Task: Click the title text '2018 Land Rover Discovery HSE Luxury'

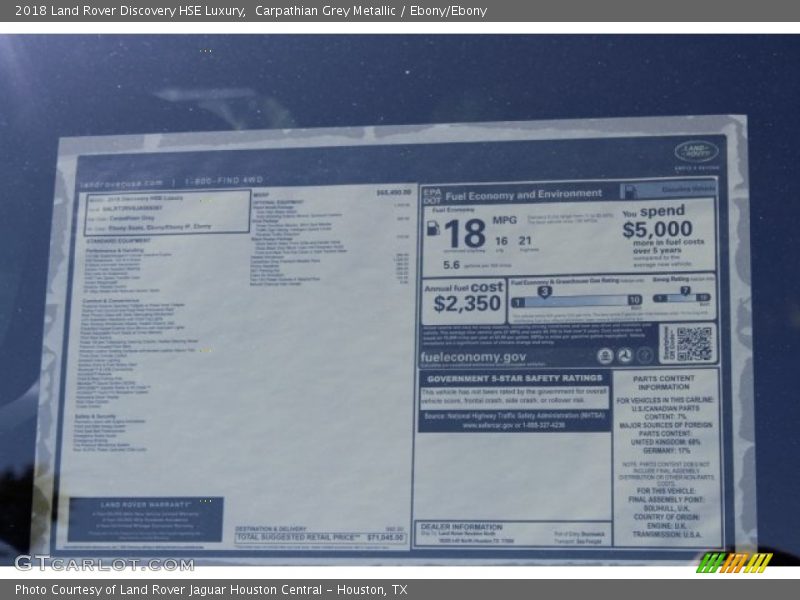Action: [x=130, y=11]
